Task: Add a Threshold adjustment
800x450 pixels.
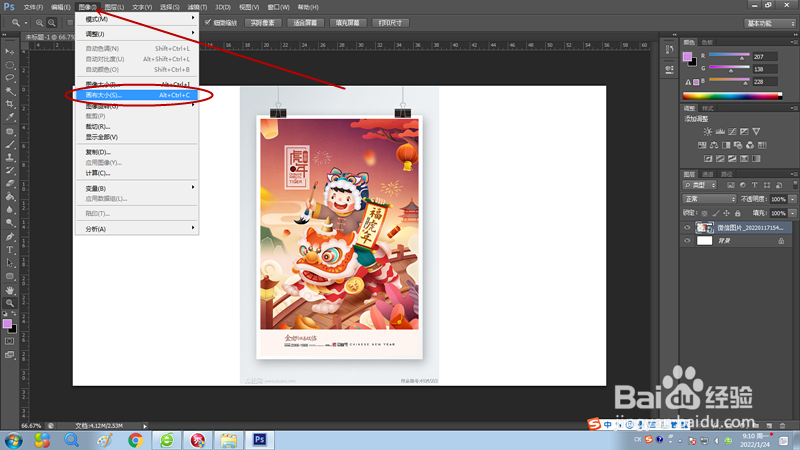Action: click(x=732, y=159)
